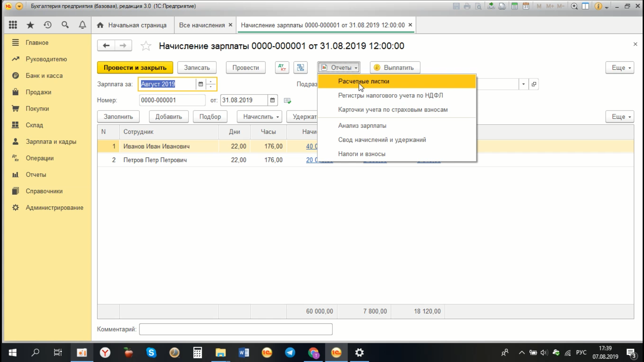Open the history clock icon
The height and width of the screenshot is (362, 644).
tap(48, 25)
